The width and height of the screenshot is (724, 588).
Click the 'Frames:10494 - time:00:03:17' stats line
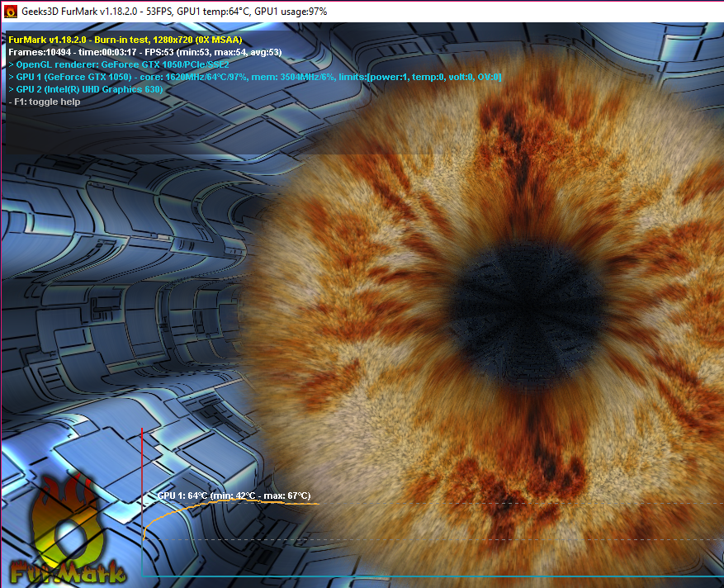point(145,52)
